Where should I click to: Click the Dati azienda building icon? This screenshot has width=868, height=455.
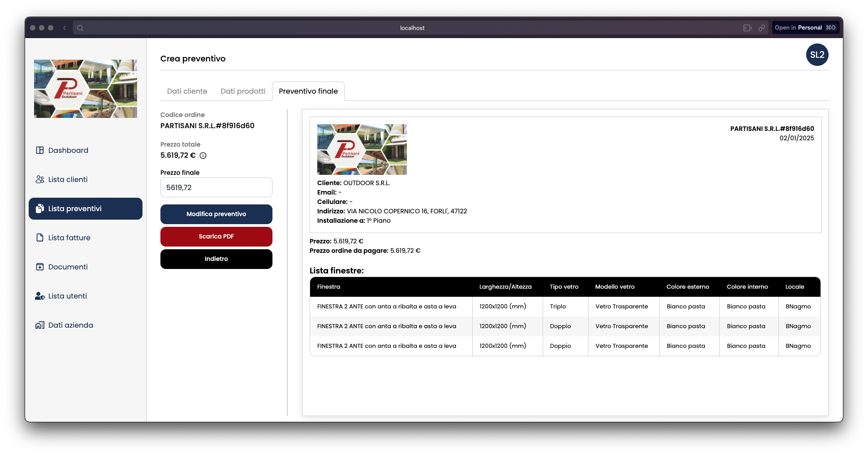[40, 325]
